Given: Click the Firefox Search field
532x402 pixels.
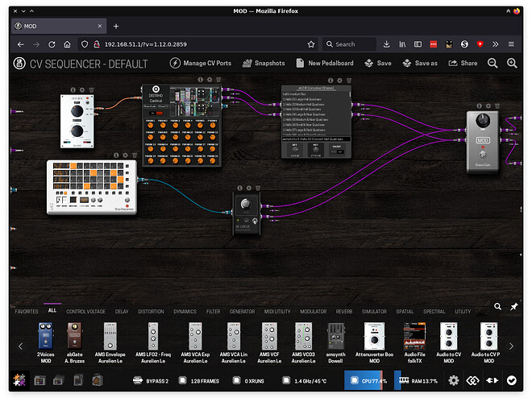Looking at the screenshot, I should tap(350, 44).
